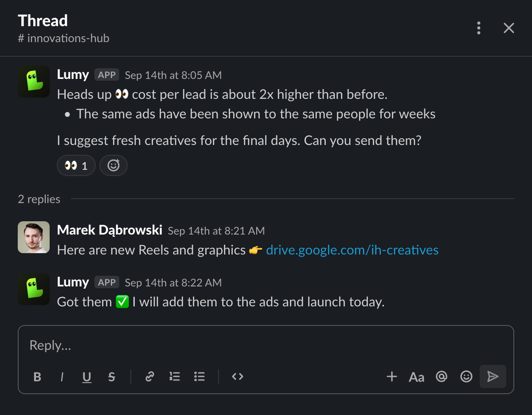This screenshot has height=415, width=532.
Task: Add a reaction to Lumy's first message
Action: 113,166
